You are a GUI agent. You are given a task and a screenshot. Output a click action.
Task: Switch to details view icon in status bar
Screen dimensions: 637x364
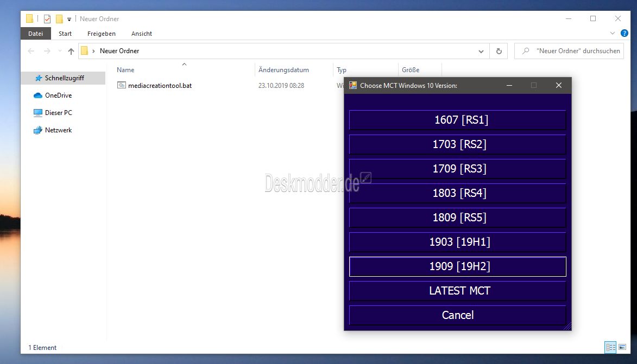[610, 347]
